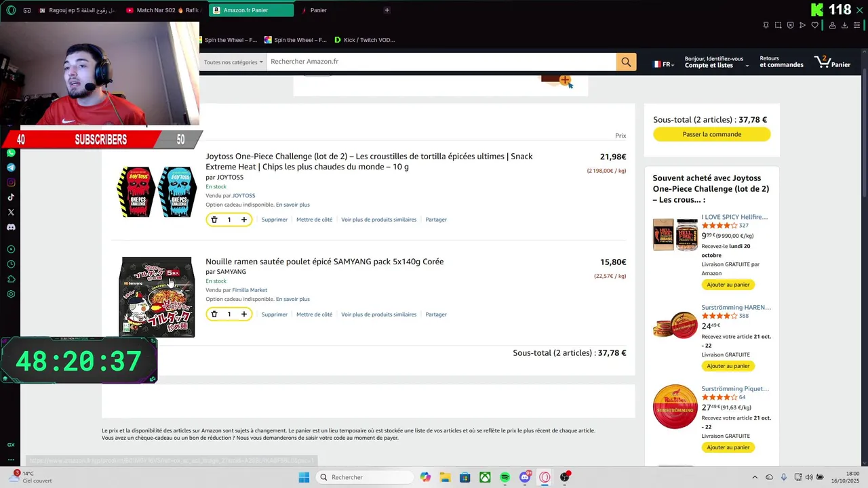Open Instagram in the browser sidebar
The image size is (868, 488).
point(11,182)
